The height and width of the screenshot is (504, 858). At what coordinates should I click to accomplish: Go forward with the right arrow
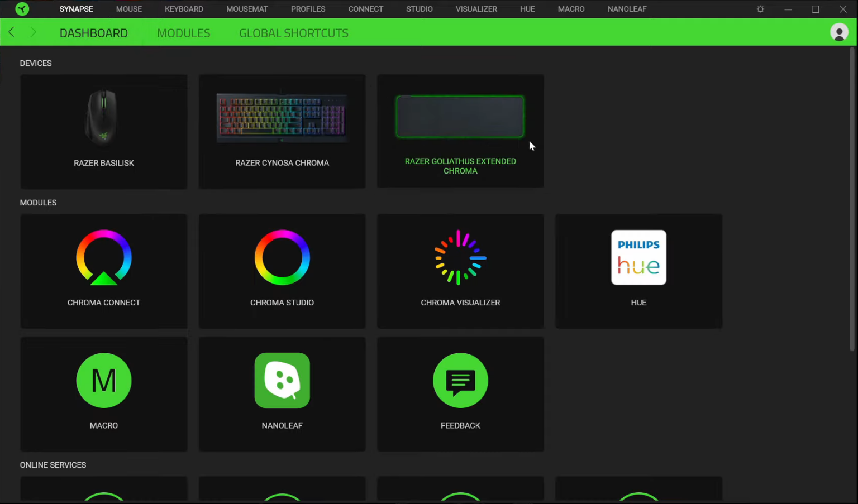[x=33, y=32]
